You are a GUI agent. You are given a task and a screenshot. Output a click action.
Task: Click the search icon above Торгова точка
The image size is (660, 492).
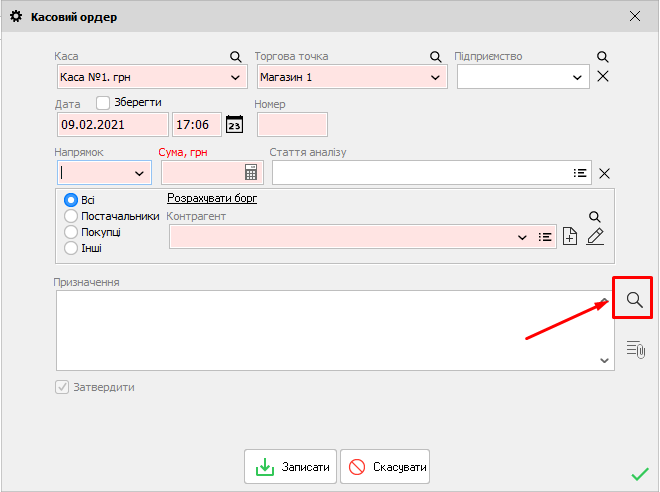436,57
